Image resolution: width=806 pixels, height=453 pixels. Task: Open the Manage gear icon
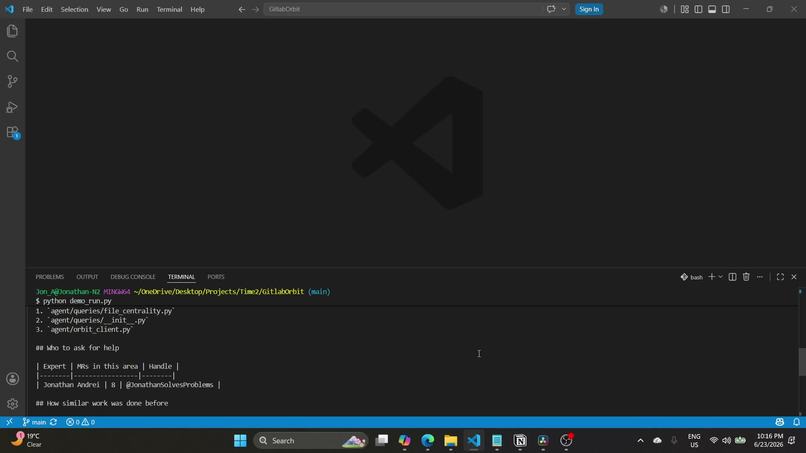[x=12, y=404]
